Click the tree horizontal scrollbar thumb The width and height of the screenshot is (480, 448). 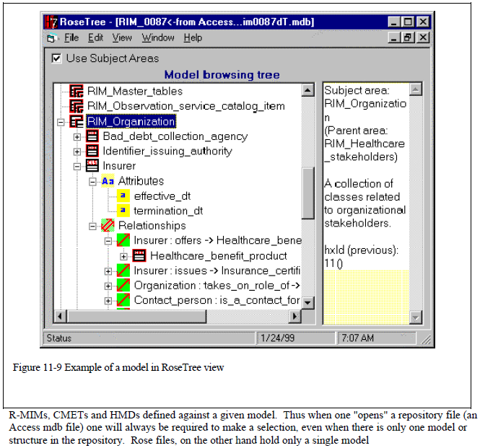(137, 316)
